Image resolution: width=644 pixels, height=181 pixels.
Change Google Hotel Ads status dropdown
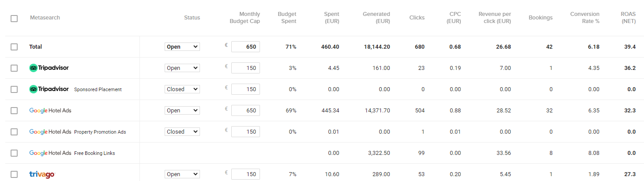tap(182, 111)
